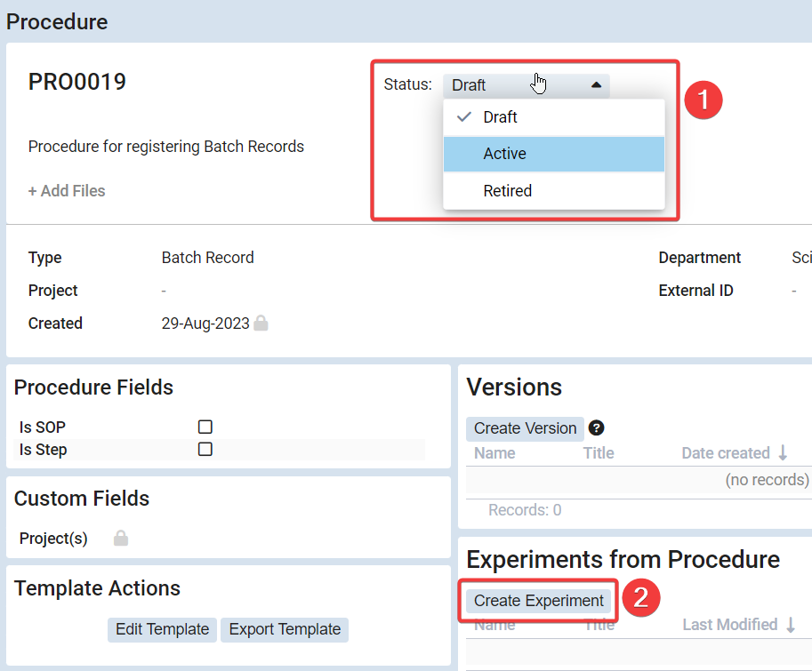Open Edit Template under Template Actions
The height and width of the screenshot is (671, 812).
click(x=162, y=629)
